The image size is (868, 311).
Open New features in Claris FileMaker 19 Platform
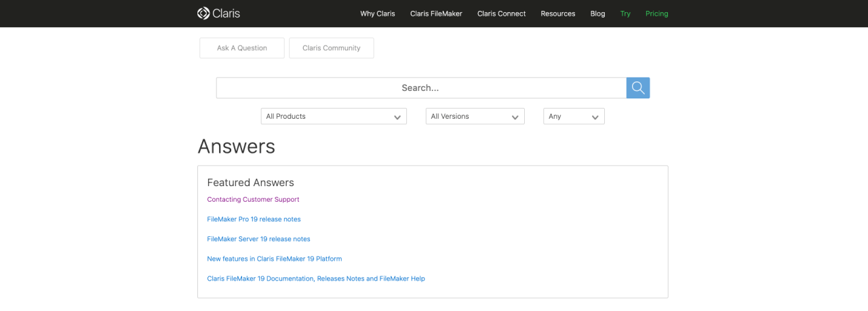pyautogui.click(x=275, y=259)
